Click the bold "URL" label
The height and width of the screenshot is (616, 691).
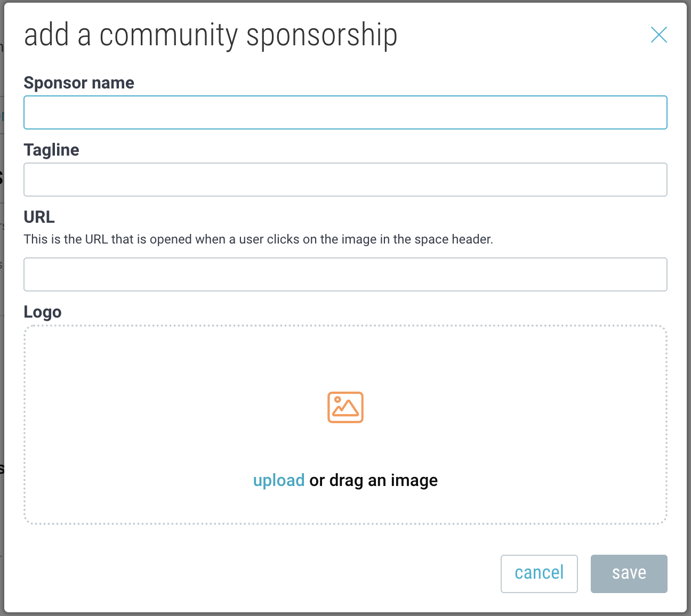coord(39,217)
